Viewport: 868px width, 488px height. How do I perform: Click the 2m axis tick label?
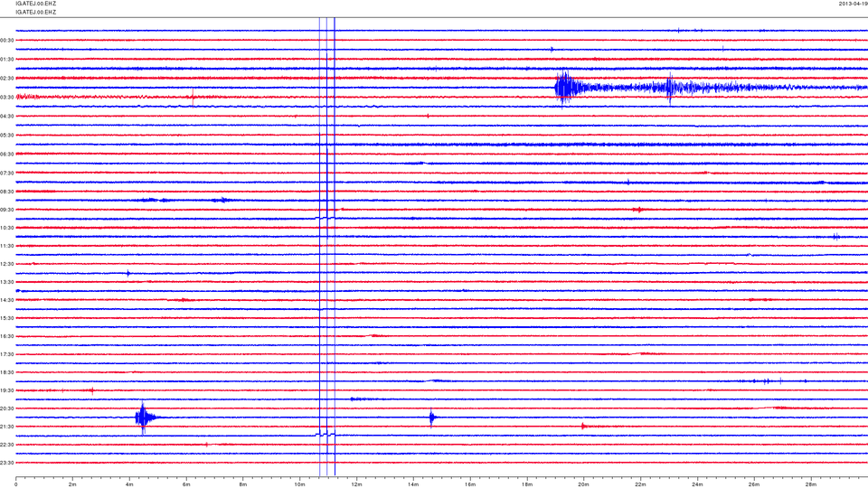click(72, 484)
